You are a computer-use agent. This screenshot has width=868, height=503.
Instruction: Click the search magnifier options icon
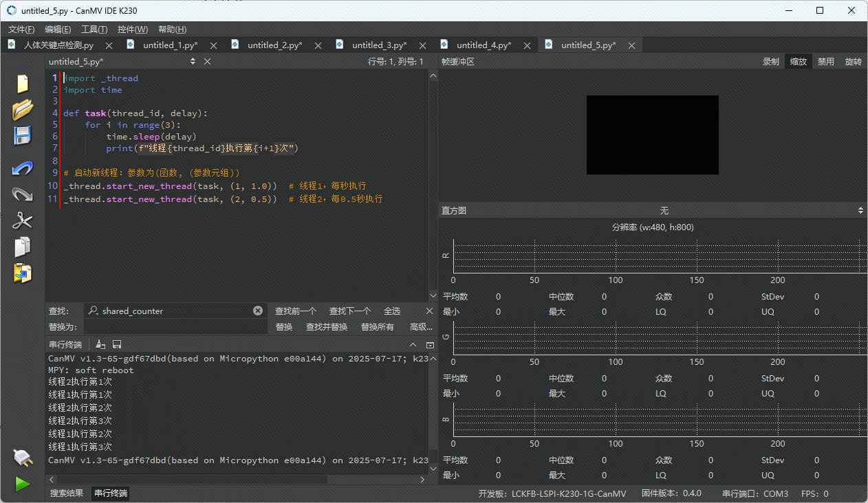pos(94,311)
